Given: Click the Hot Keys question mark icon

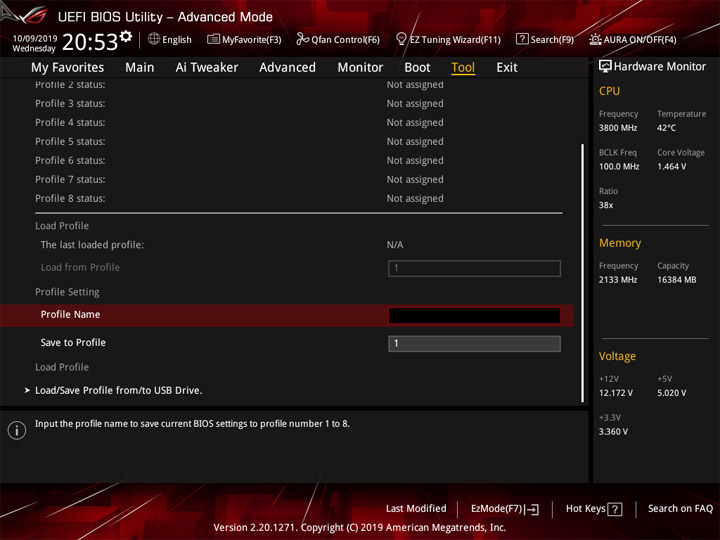Looking at the screenshot, I should [x=614, y=509].
